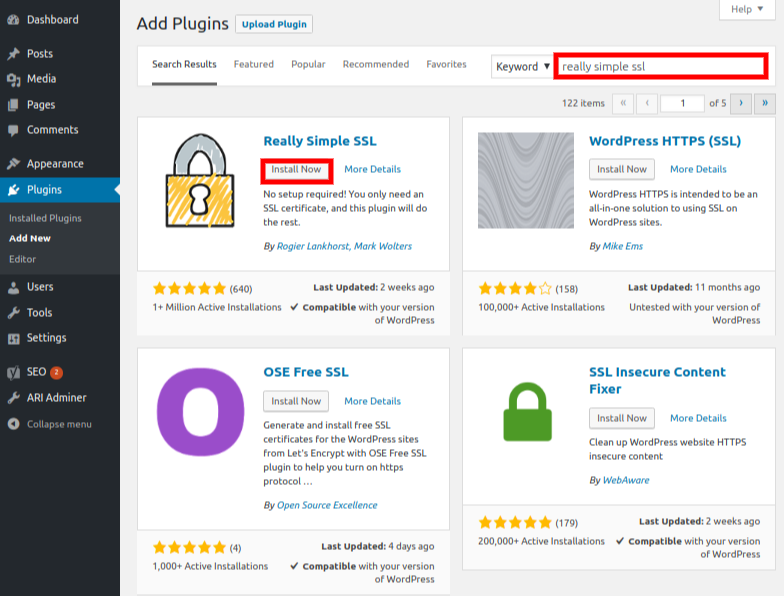
Task: Click the Really Simple SSL padlock thumbnail
Action: pos(200,180)
